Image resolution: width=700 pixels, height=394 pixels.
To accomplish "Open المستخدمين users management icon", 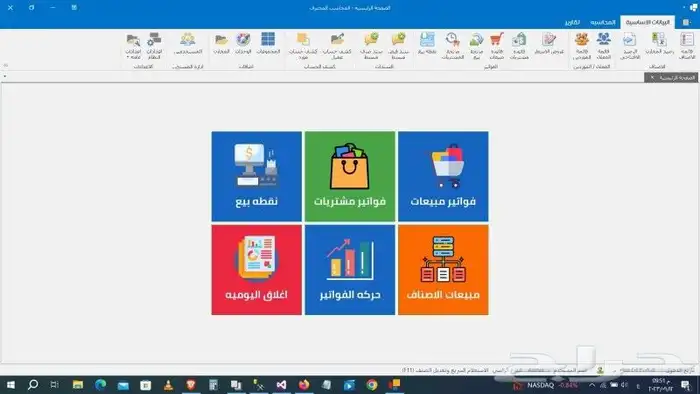I will 188,44.
